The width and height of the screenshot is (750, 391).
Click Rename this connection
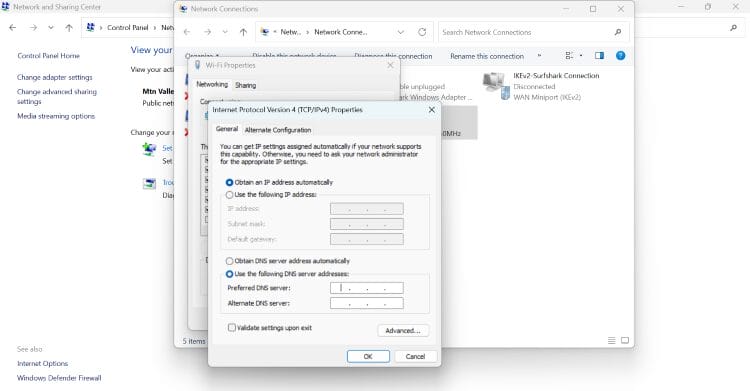click(487, 56)
